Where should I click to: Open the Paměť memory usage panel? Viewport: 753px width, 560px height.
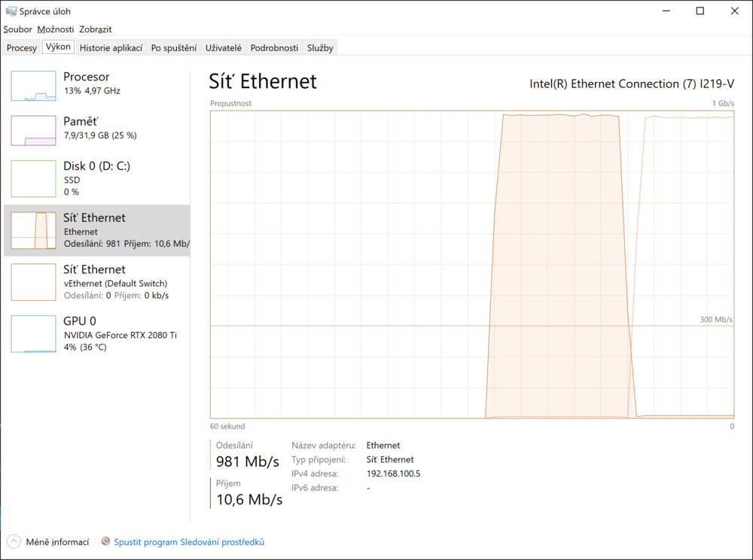(x=96, y=130)
